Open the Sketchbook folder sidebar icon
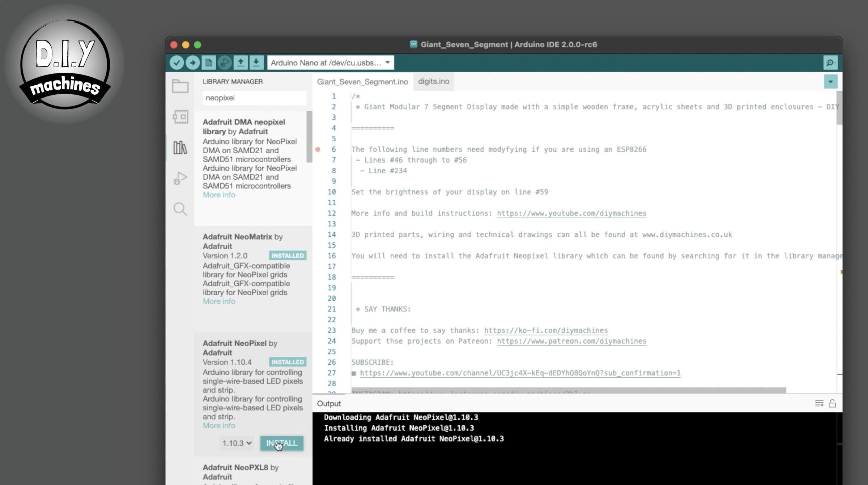The image size is (868, 485). [180, 86]
